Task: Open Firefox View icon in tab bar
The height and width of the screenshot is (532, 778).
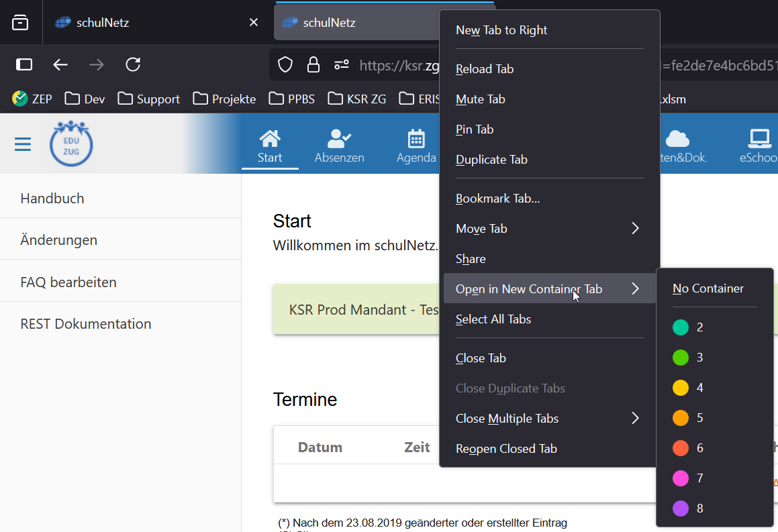Action: pyautogui.click(x=20, y=23)
